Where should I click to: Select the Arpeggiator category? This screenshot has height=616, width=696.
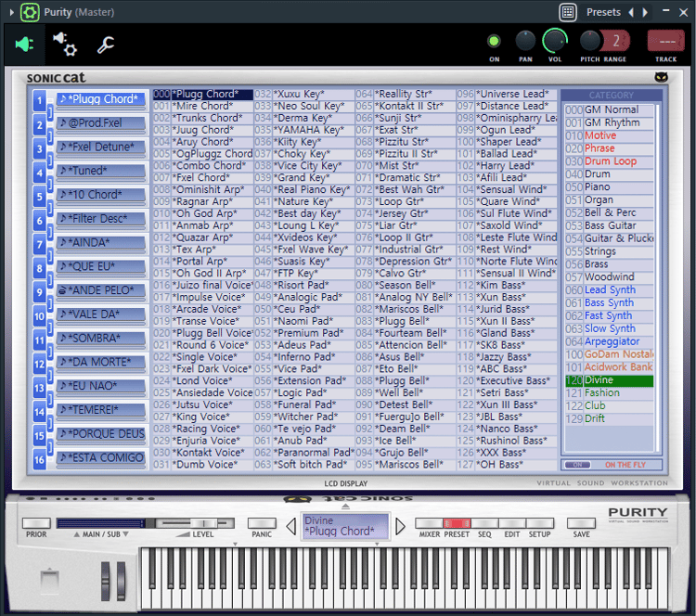click(609, 341)
